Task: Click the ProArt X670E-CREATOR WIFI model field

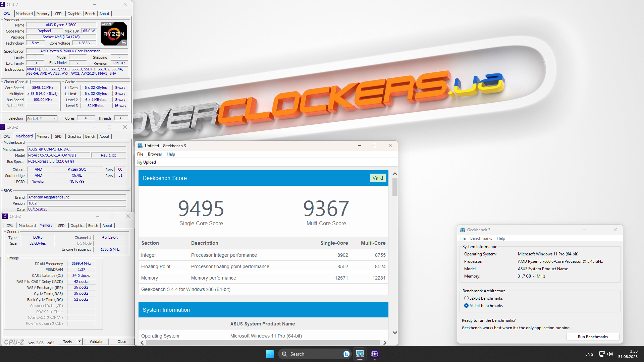Action: click(59, 155)
